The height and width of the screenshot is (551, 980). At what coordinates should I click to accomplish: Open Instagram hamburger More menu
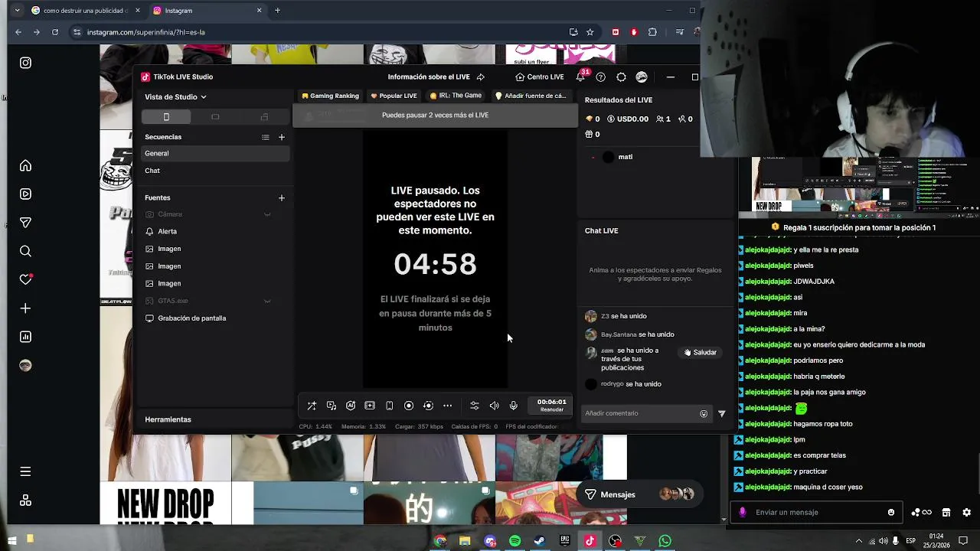25,471
